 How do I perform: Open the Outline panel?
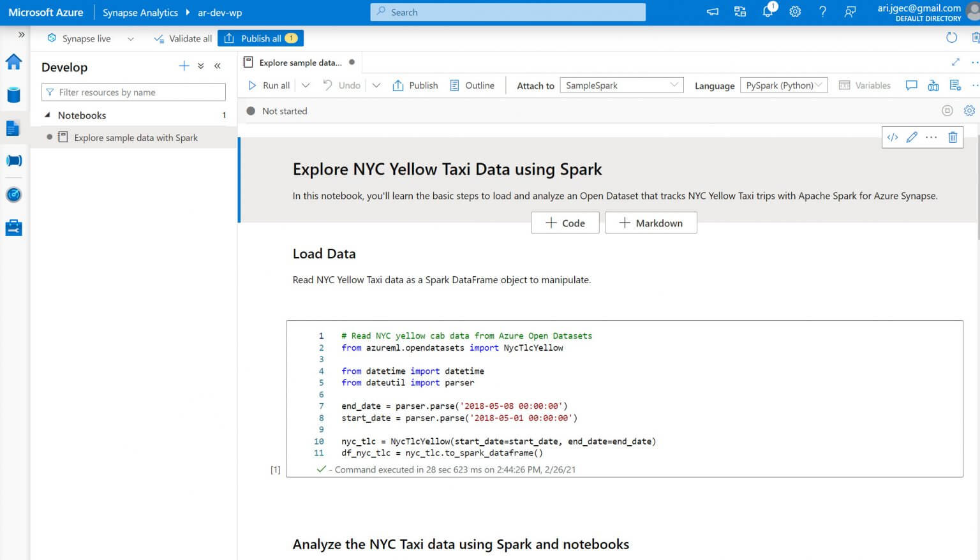click(473, 85)
